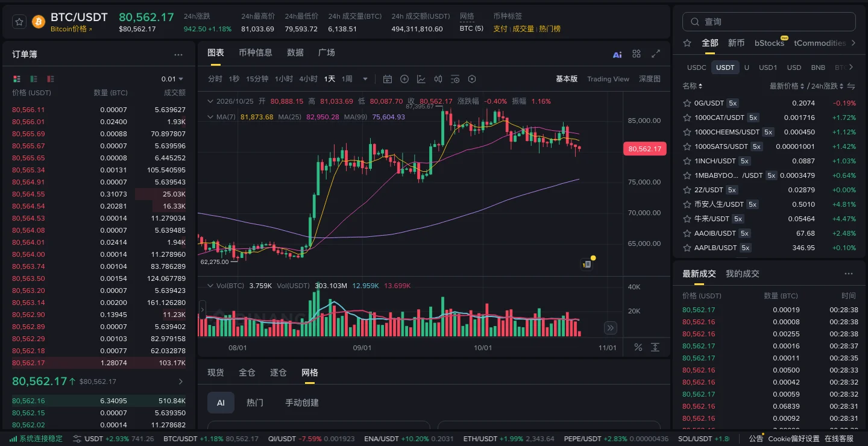Set chart interval to 1周
Screen dimensions: 868x446
click(x=347, y=79)
